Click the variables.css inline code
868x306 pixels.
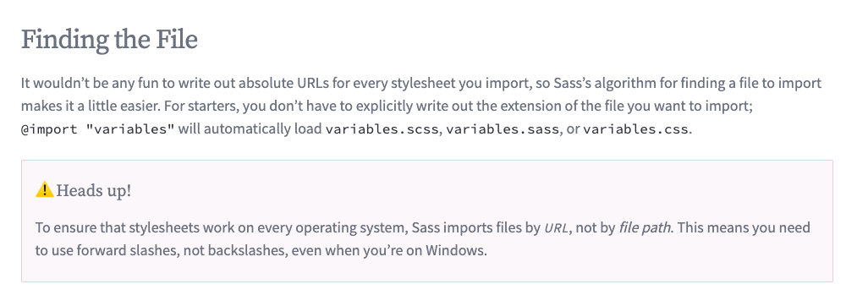635,130
